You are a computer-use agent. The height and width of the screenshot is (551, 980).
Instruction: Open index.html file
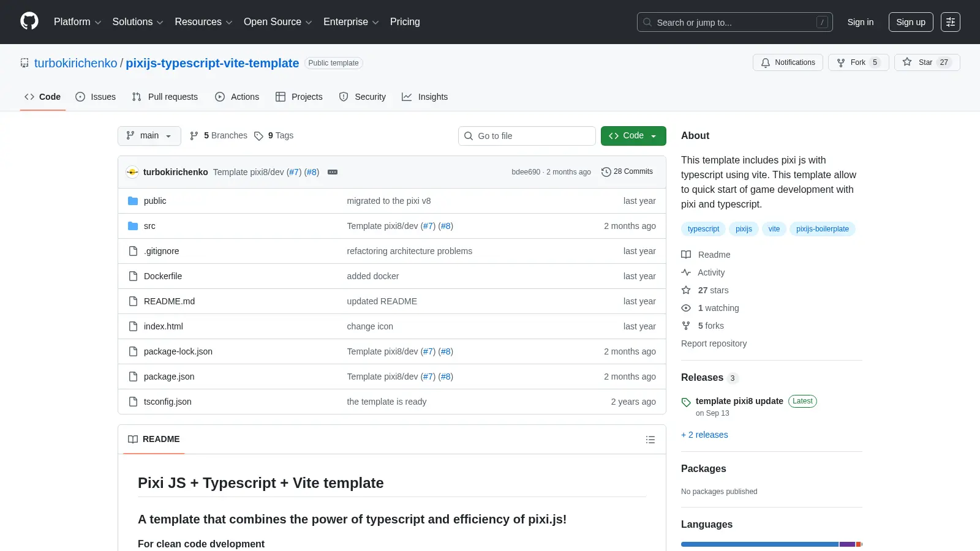click(x=164, y=326)
